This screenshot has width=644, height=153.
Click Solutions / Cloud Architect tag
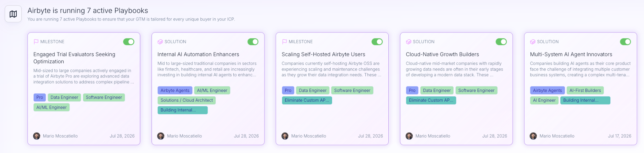tap(186, 100)
